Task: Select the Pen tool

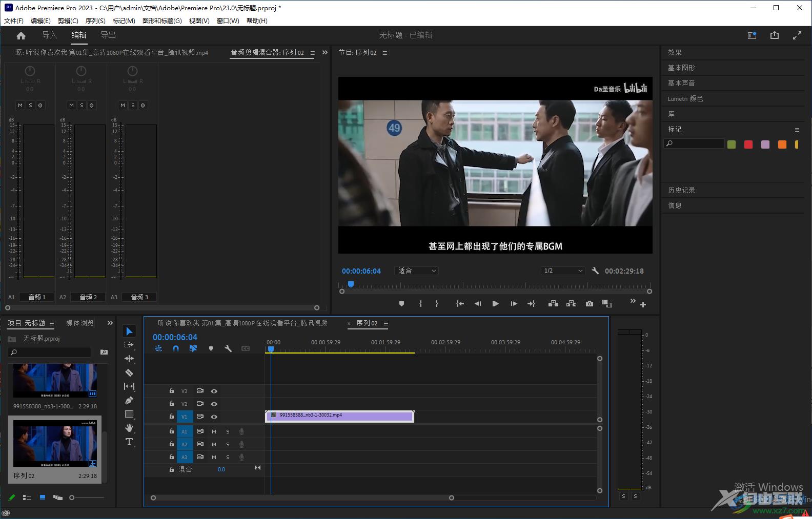Action: tap(129, 400)
